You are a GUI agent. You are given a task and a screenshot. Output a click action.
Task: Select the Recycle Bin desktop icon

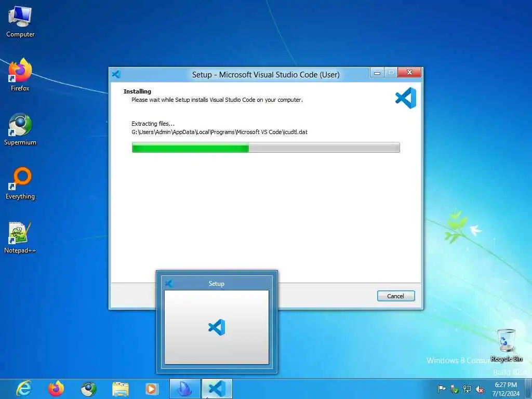(x=506, y=345)
